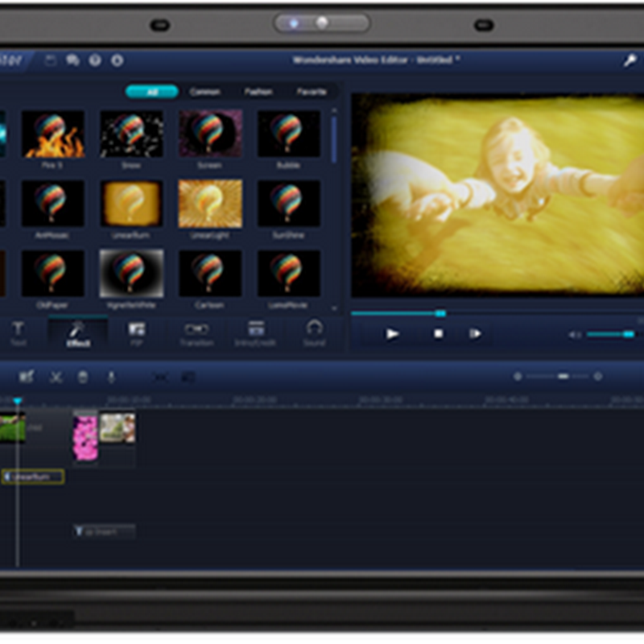This screenshot has height=644, width=644.
Task: Click the effects list scroll-down arrow
Action: (334, 308)
